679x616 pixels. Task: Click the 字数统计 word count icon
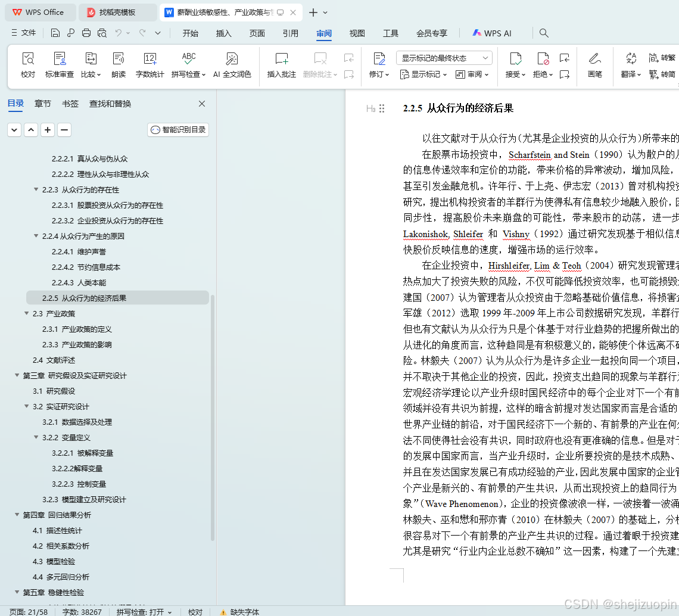[x=150, y=65]
